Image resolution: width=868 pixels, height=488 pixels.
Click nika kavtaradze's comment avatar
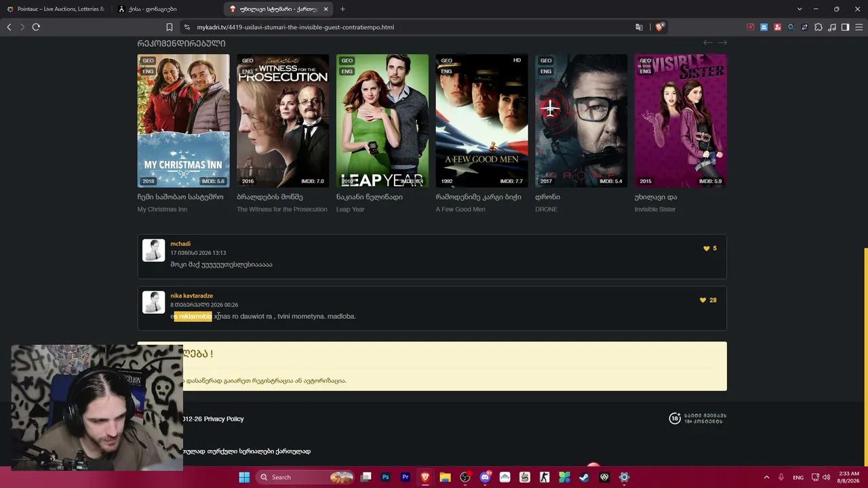coord(153,302)
